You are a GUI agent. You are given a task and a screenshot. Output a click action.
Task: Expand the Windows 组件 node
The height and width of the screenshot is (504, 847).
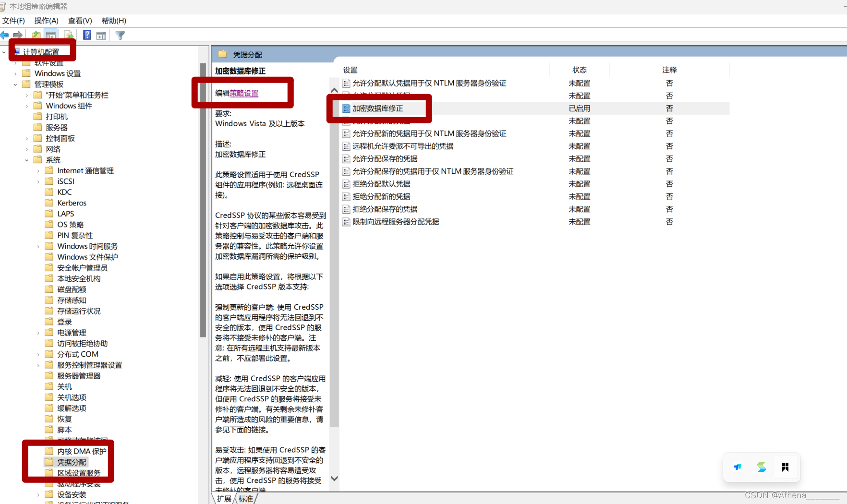pos(27,106)
